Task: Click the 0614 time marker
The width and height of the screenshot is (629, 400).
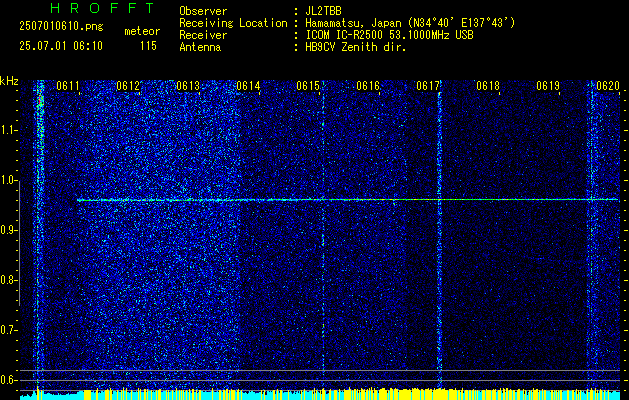Action: [x=248, y=86]
